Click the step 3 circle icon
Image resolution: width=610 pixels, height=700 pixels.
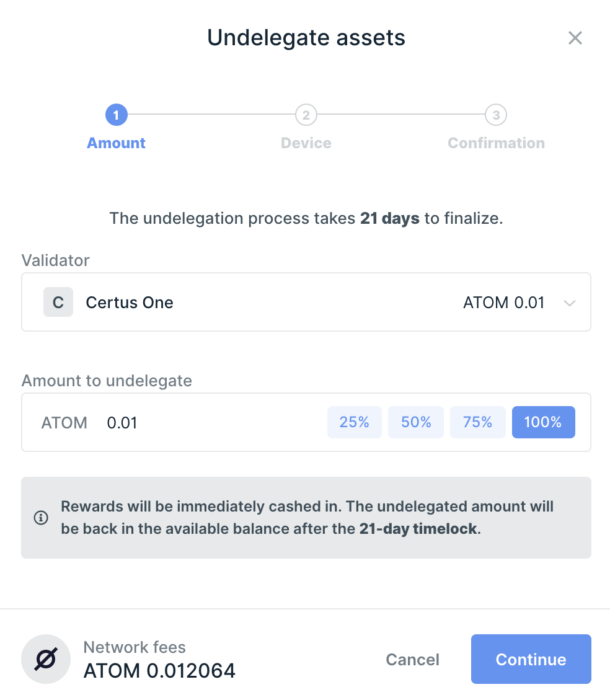pyautogui.click(x=496, y=115)
